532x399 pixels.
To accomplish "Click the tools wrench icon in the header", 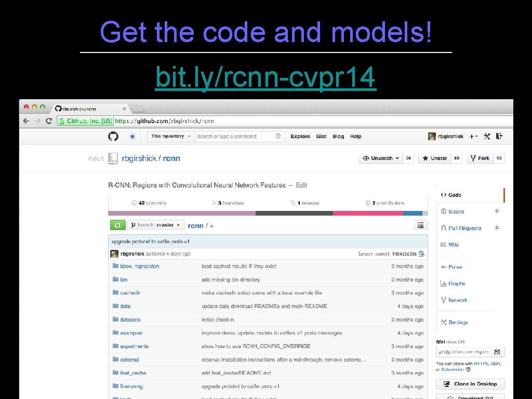I will point(486,136).
